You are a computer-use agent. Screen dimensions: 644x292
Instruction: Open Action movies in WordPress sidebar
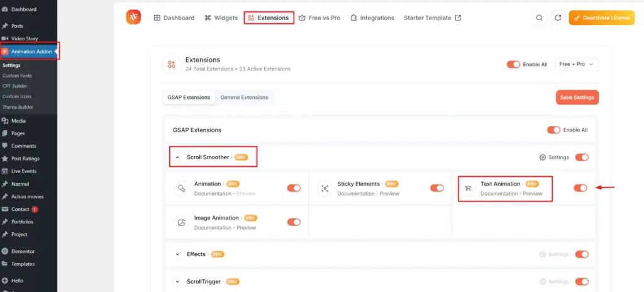(28, 196)
